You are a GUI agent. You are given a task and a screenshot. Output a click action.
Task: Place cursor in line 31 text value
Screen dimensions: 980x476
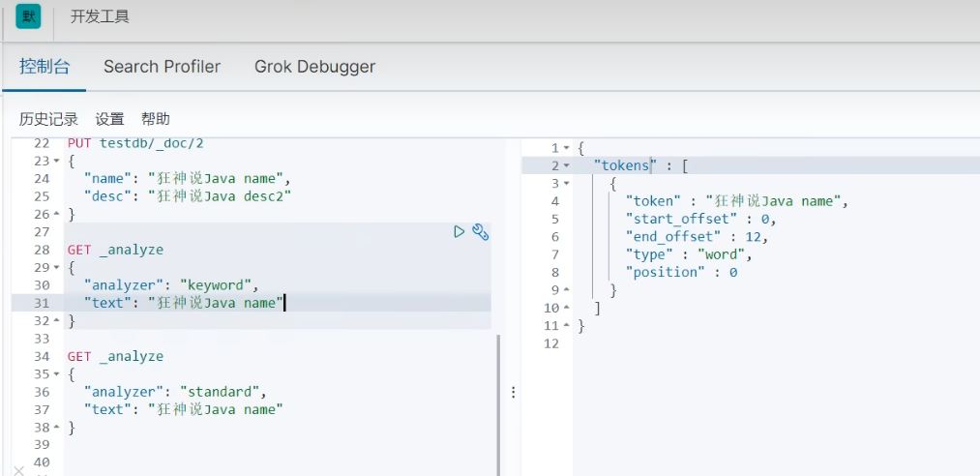click(217, 304)
